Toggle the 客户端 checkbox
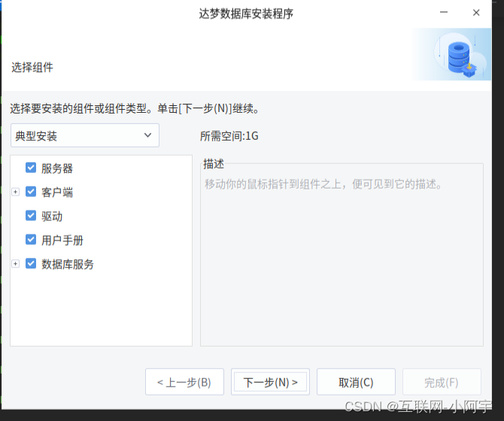 [31, 192]
